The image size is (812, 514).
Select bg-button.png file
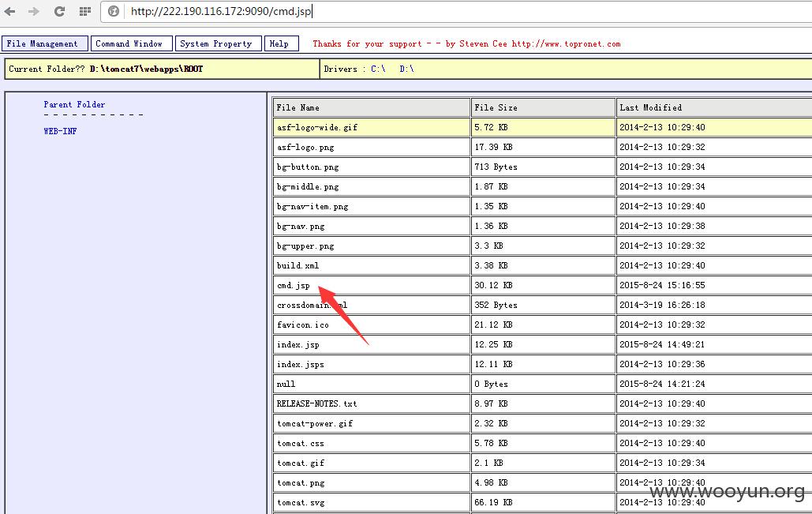click(308, 167)
